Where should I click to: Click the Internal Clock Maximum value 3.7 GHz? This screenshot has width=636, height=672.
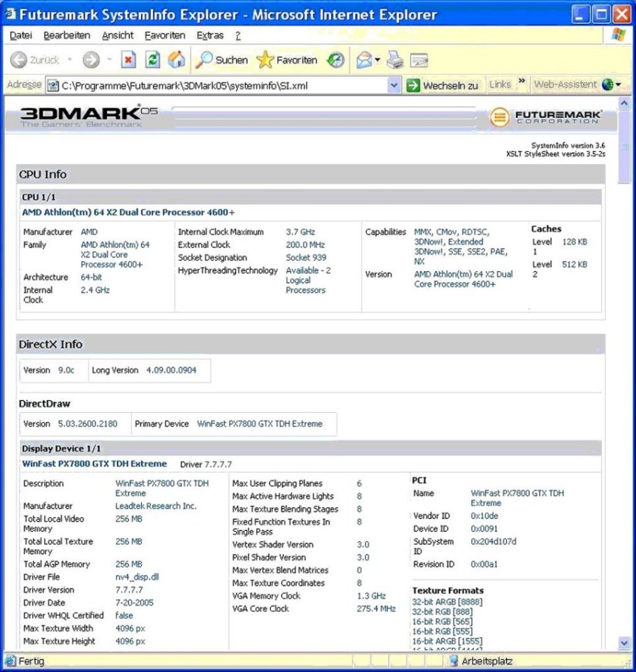pyautogui.click(x=300, y=232)
